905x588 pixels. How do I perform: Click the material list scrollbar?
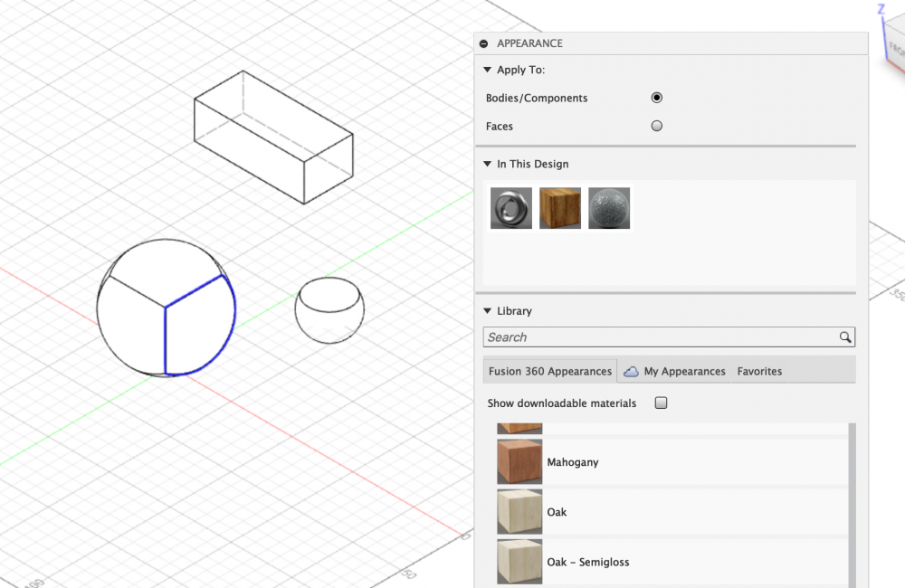[852, 506]
